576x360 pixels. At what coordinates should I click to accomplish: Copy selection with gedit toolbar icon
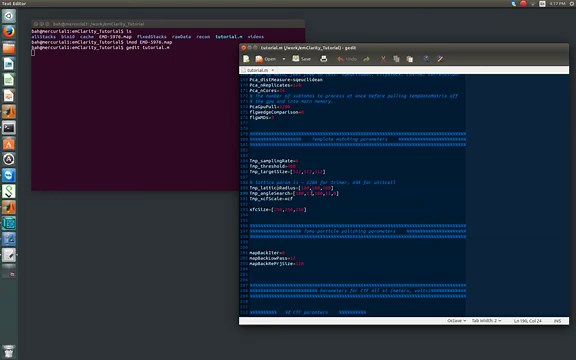pyautogui.click(x=396, y=59)
